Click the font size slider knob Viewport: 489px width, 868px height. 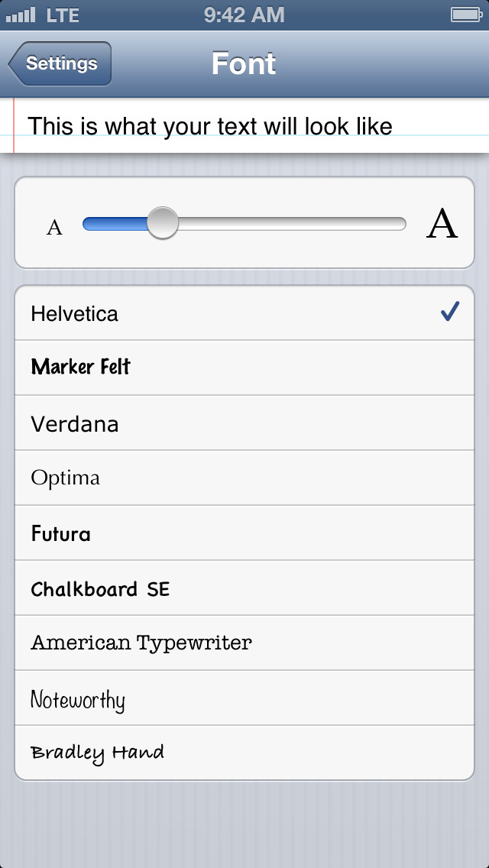click(162, 223)
